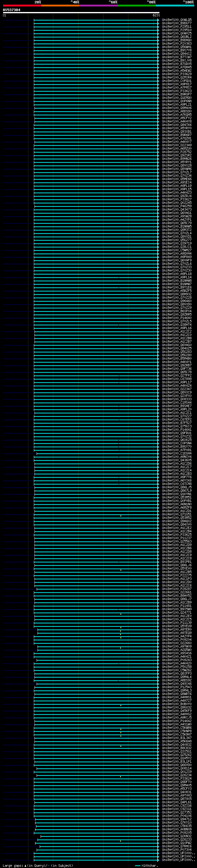Click UniRef100_Q6UBL2 entry
The height and width of the screenshot is (868, 197).
(x=177, y=37)
